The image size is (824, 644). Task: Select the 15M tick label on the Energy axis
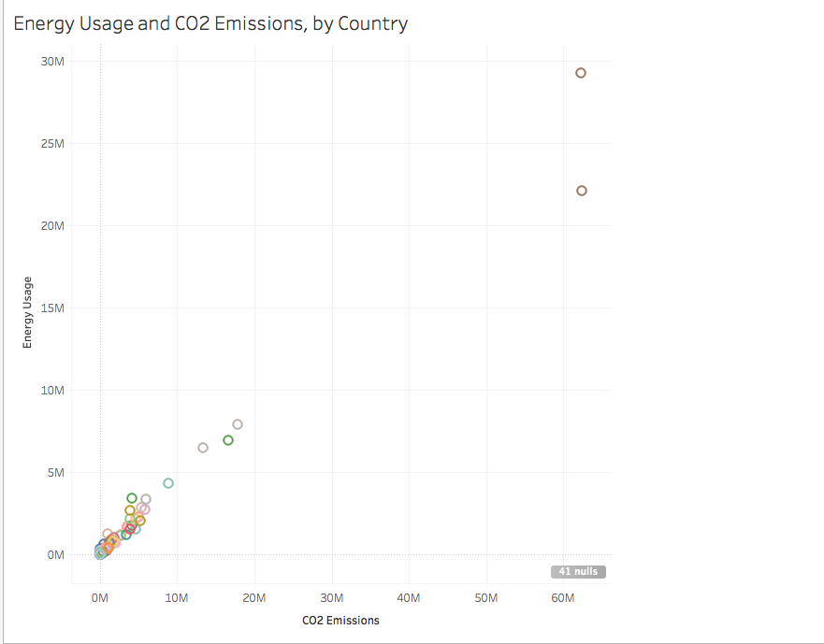[x=52, y=308]
